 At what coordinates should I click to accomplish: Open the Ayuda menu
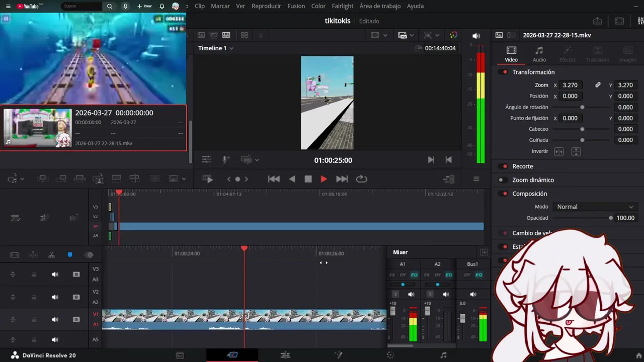(x=415, y=6)
